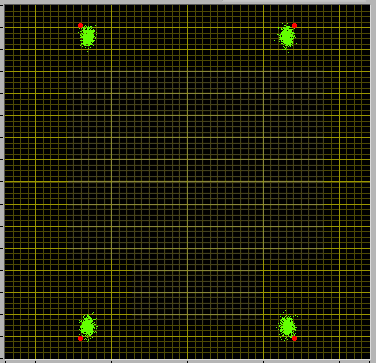Click the top-left green sample cluster
Image resolution: width=376 pixels, height=363 pixels.
point(88,36)
